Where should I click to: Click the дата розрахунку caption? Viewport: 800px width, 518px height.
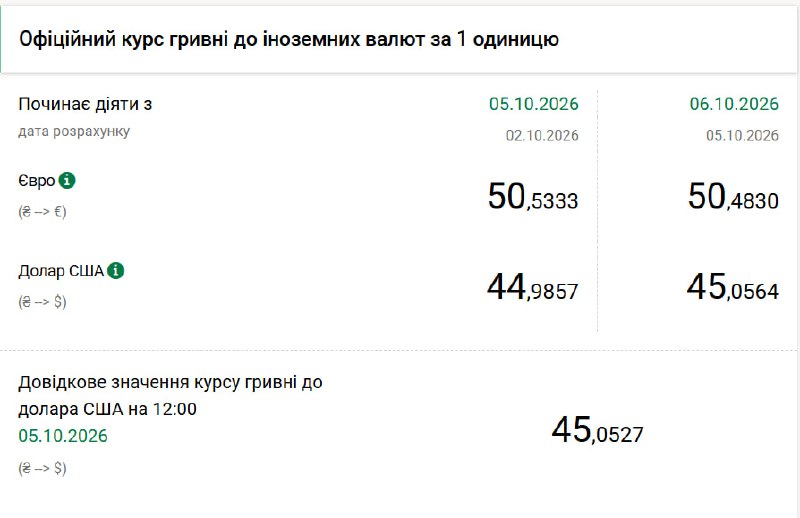point(74,132)
